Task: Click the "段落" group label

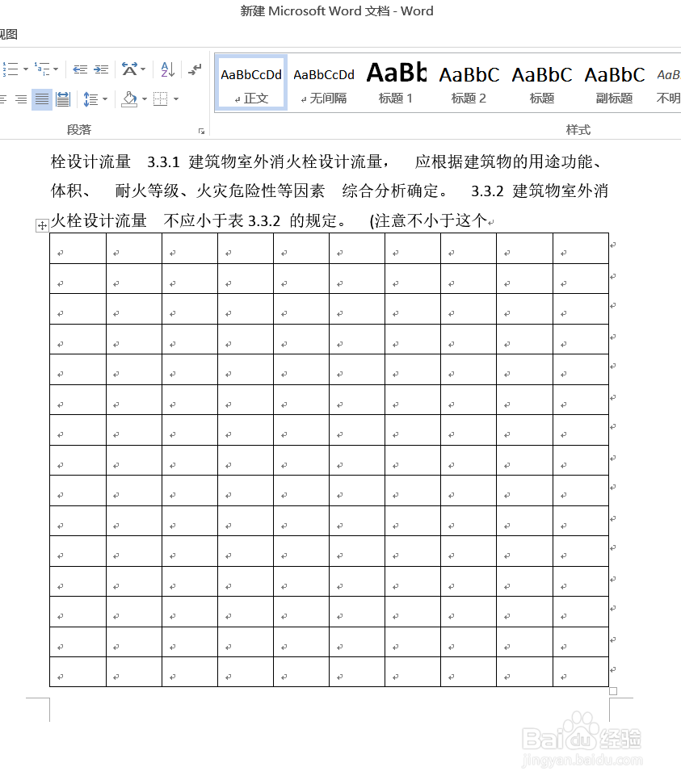Action: pyautogui.click(x=79, y=130)
